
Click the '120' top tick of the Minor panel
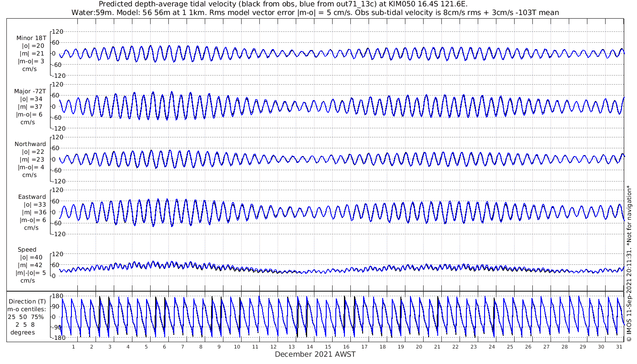pyautogui.click(x=57, y=32)
